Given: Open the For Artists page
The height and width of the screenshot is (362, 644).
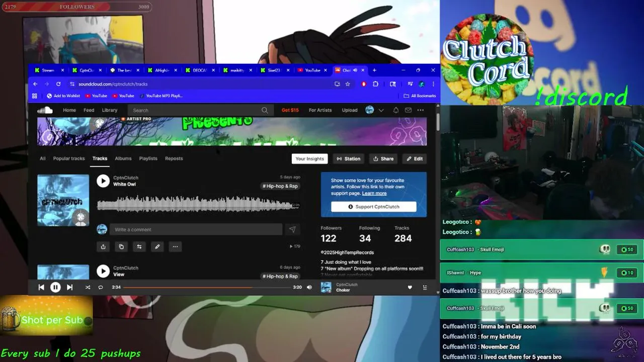Looking at the screenshot, I should point(320,110).
